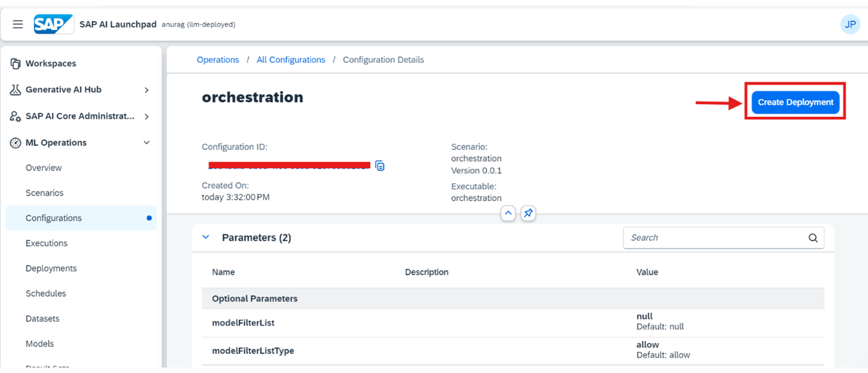Select Configurations in the sidebar

tap(81, 218)
